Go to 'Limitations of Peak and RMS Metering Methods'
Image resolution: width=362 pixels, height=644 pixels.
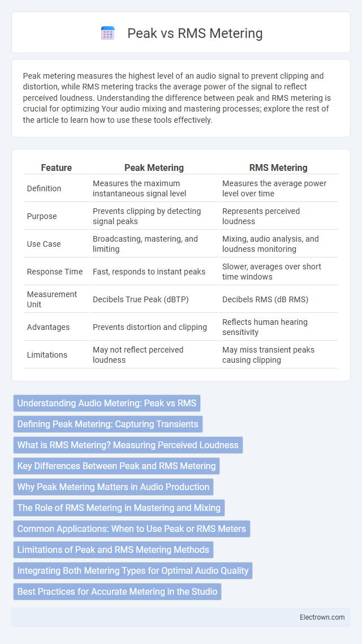(113, 550)
